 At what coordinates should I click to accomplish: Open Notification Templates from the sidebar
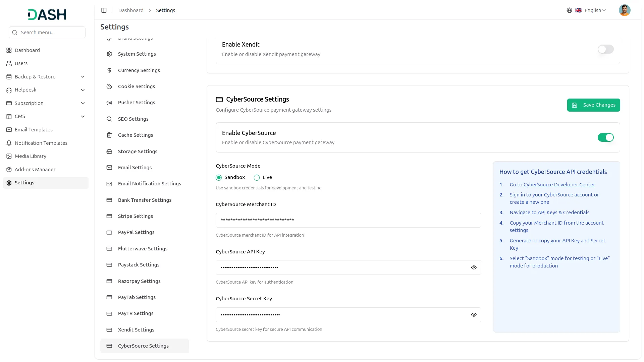point(41,143)
